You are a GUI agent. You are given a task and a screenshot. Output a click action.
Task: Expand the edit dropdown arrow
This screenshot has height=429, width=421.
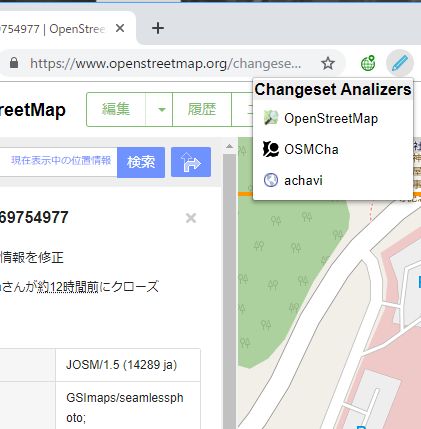[x=159, y=109]
